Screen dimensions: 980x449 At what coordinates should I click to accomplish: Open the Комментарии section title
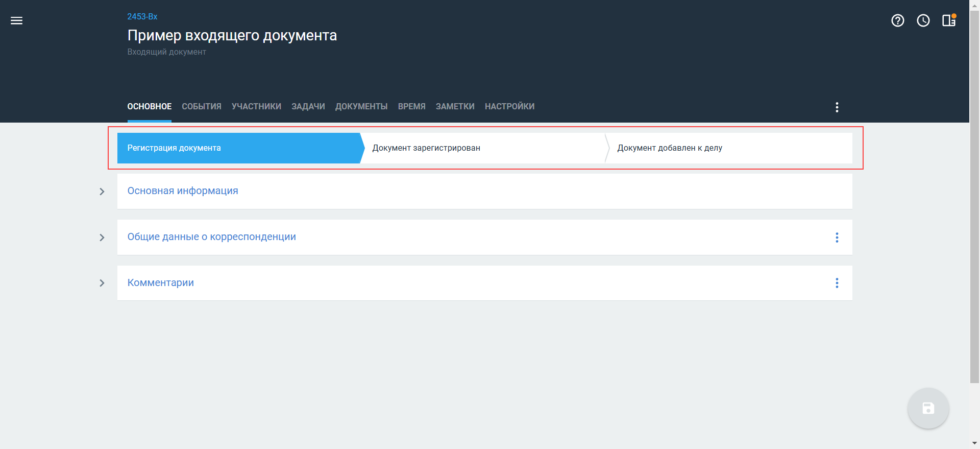coord(161,282)
